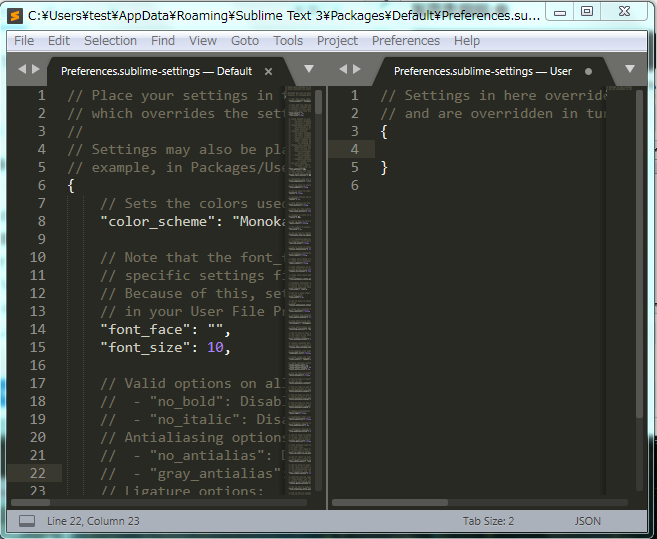Click the closing brace on User file line 5
The height and width of the screenshot is (539, 657).
point(384,168)
